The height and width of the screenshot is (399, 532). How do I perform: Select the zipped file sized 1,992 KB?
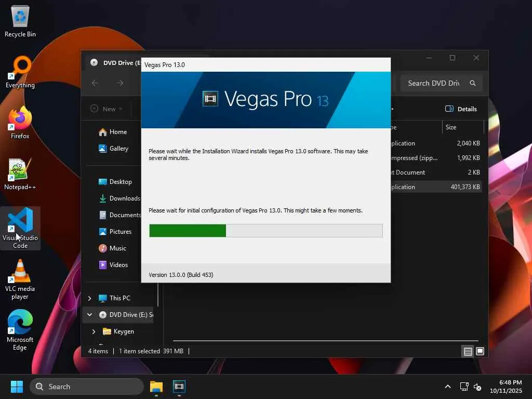436,158
